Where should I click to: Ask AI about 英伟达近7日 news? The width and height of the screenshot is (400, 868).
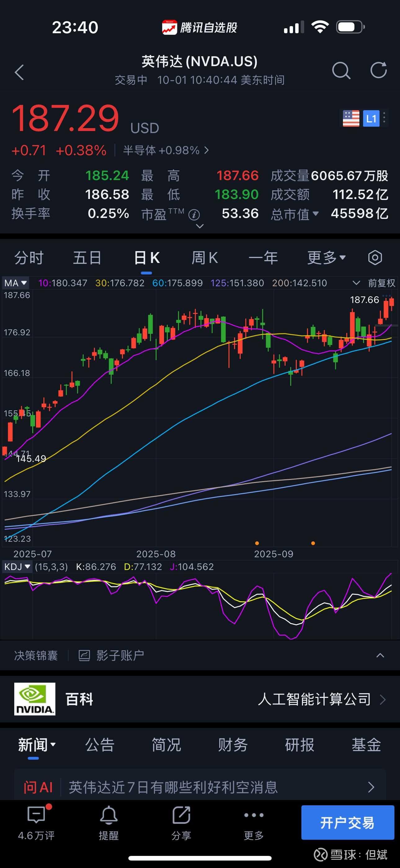[x=200, y=787]
